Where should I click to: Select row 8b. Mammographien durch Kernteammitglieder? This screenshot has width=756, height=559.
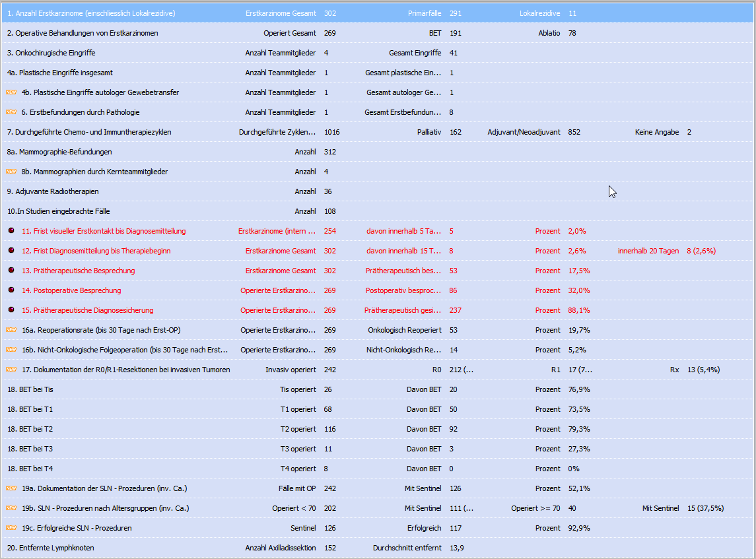tap(377, 171)
